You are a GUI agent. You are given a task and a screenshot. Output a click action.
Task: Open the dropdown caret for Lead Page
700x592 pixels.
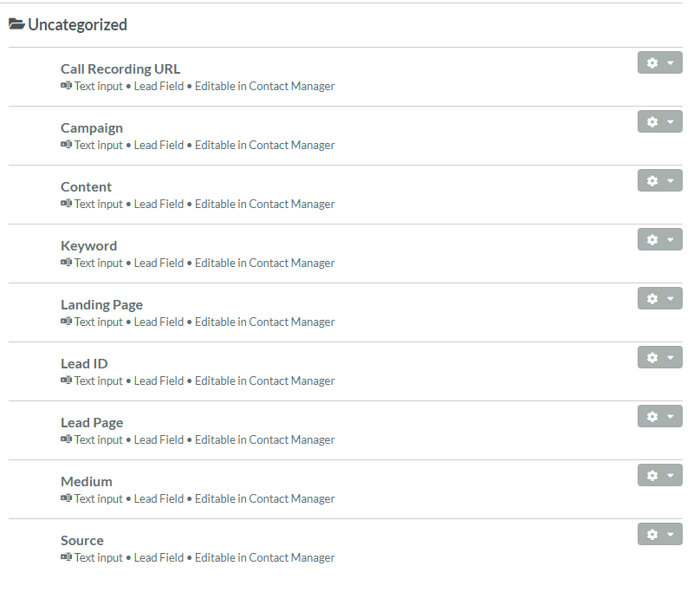coord(670,416)
